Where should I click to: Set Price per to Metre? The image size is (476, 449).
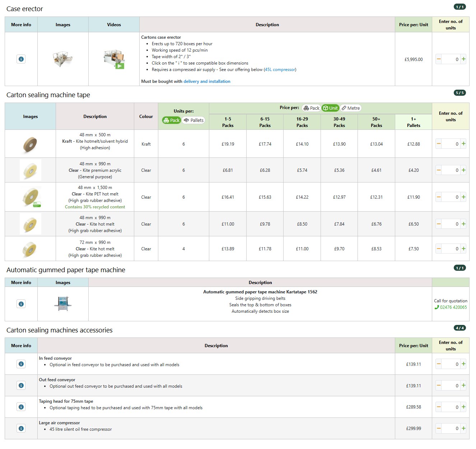(x=351, y=108)
